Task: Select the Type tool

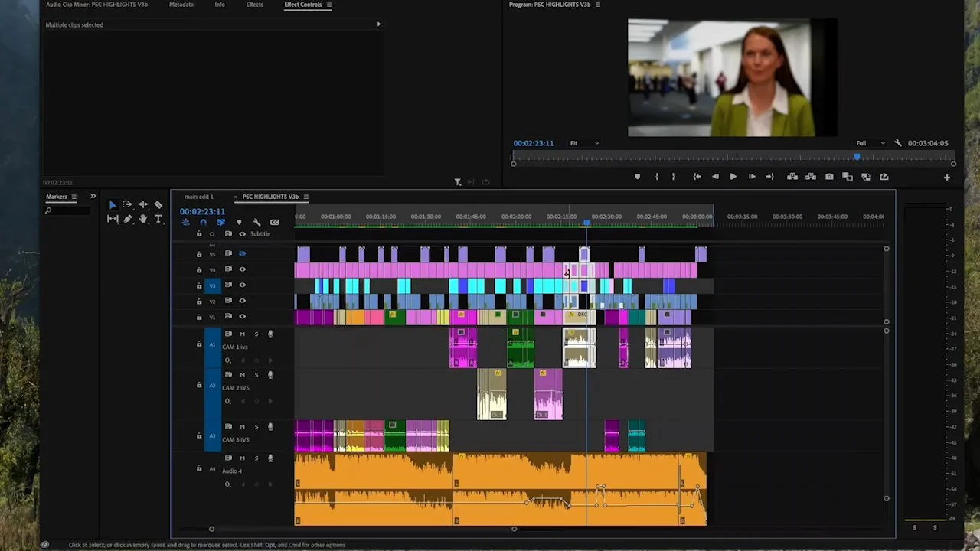Action: [x=158, y=219]
